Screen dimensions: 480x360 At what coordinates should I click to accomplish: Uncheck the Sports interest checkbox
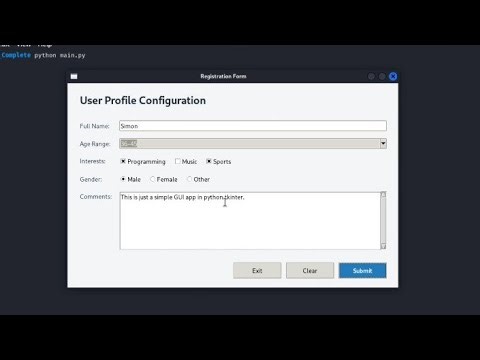pyautogui.click(x=209, y=161)
